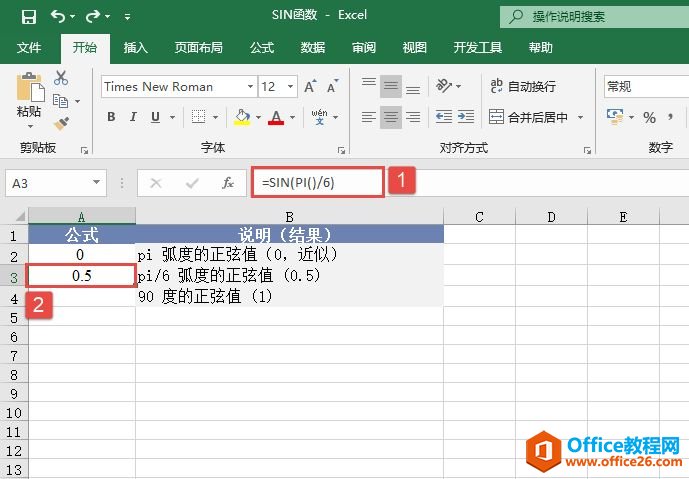Viewport: 689px width, 479px height.
Task: Toggle Italic formatting
Action: pyautogui.click(x=133, y=117)
